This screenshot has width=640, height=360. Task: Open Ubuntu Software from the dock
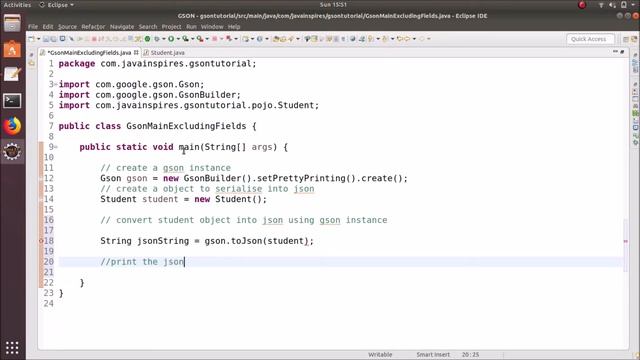[12, 49]
